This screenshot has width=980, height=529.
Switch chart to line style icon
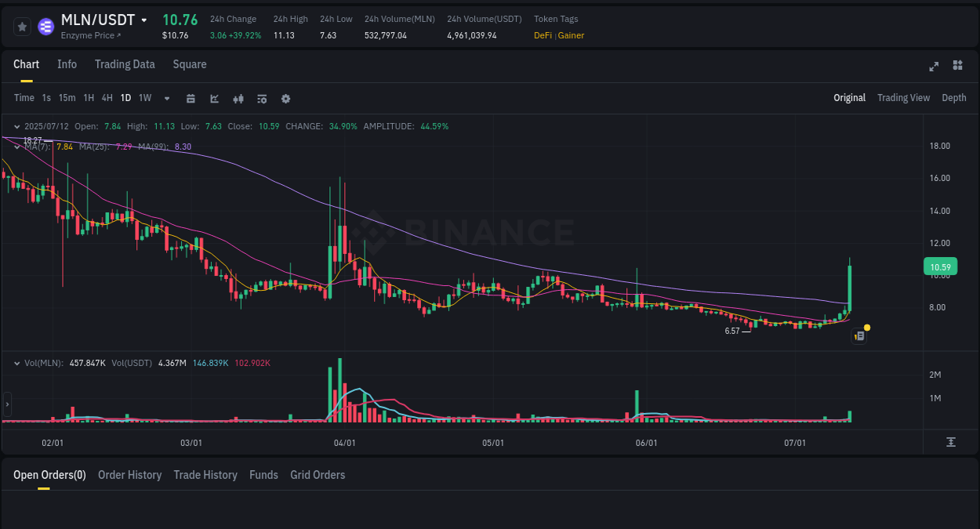pyautogui.click(x=213, y=99)
